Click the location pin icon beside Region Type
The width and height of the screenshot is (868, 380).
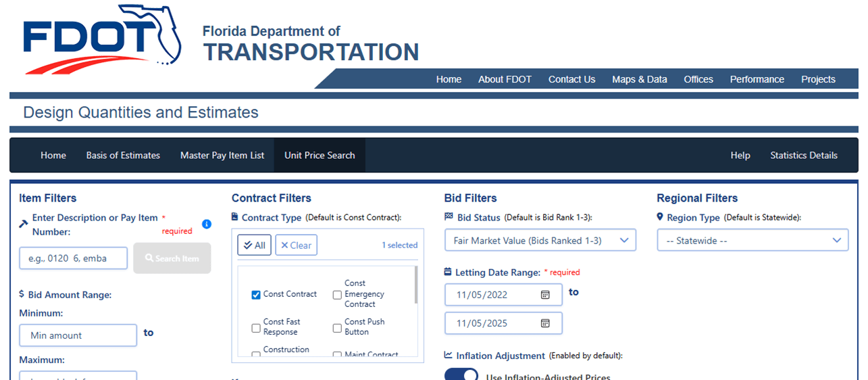pyautogui.click(x=660, y=217)
